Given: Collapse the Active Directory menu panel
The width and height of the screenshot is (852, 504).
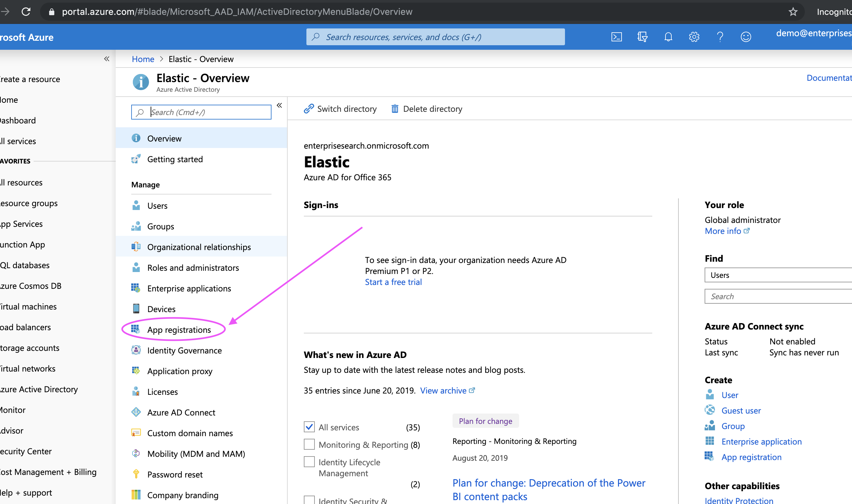Looking at the screenshot, I should [x=279, y=105].
